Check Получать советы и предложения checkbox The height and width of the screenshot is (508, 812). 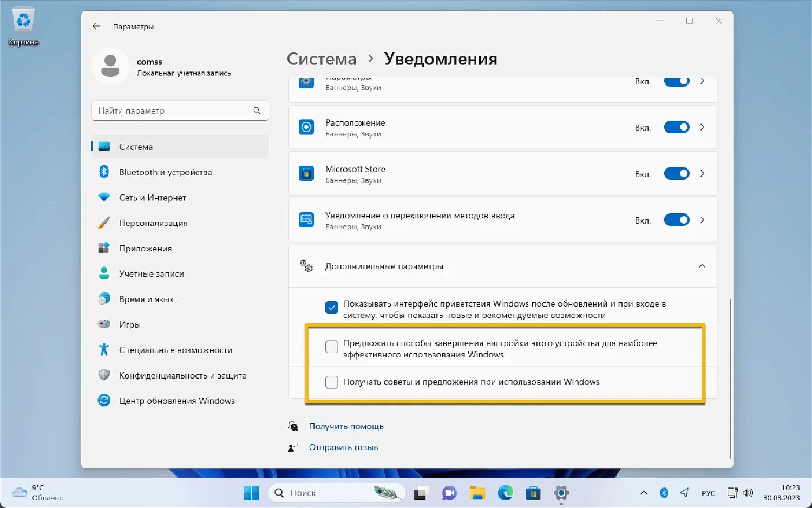pos(332,382)
